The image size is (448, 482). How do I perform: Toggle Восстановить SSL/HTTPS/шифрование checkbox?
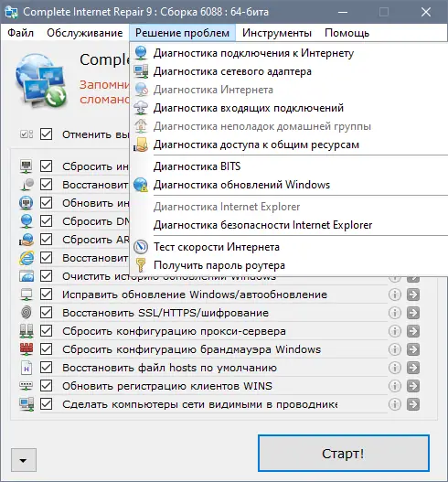click(x=46, y=313)
